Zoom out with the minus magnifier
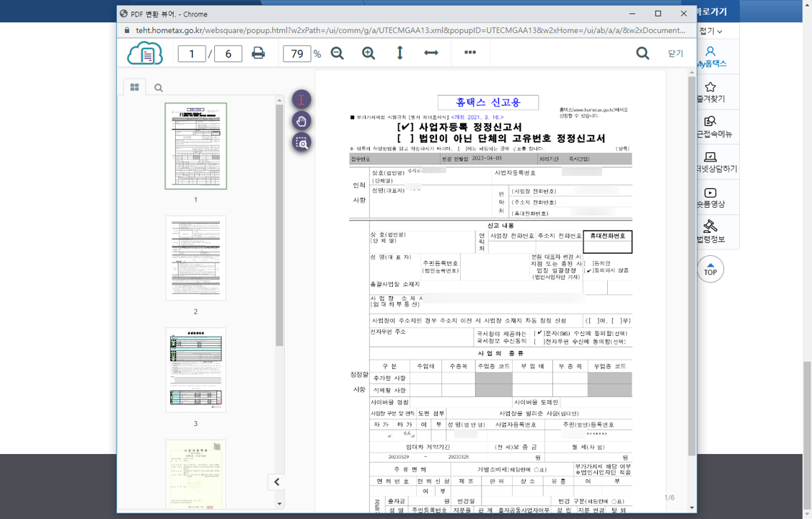The image size is (812, 519). click(x=337, y=53)
